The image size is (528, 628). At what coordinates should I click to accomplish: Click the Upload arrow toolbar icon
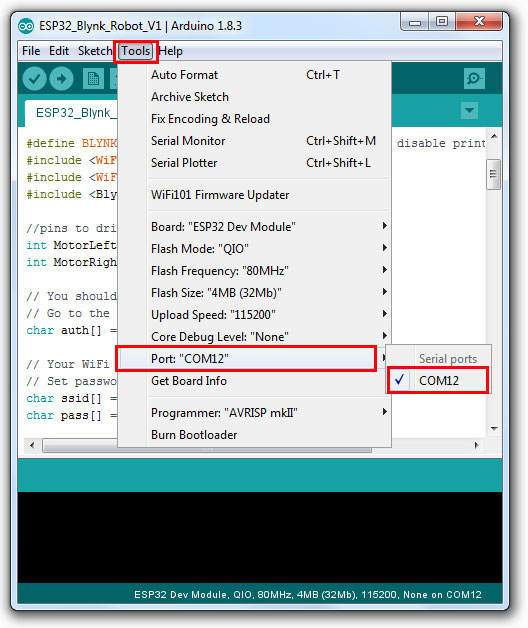[61, 78]
